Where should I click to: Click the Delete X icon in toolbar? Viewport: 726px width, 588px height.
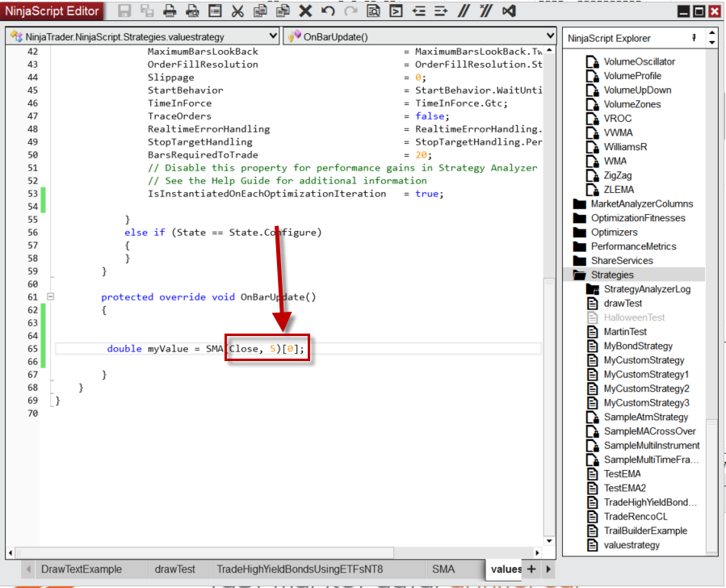point(305,11)
